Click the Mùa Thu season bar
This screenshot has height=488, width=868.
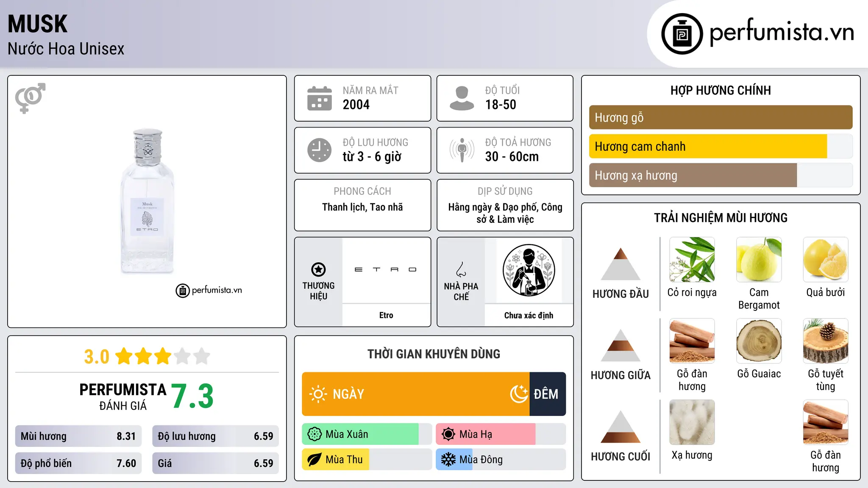367,460
